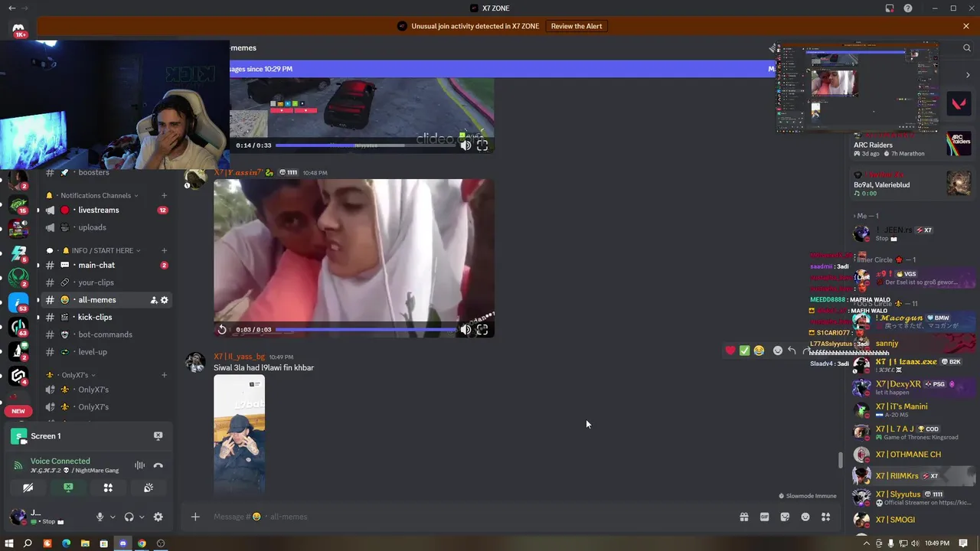Open Discord from the Windows taskbar

pyautogui.click(x=122, y=543)
